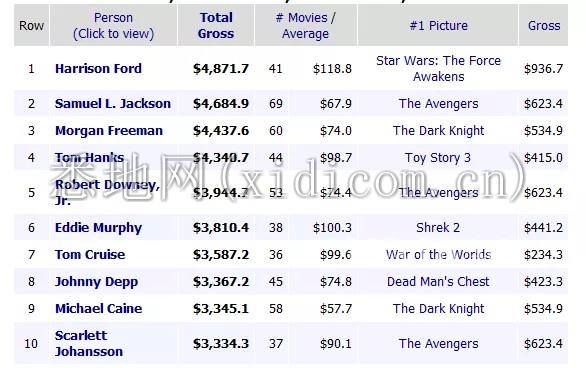The height and width of the screenshot is (368, 586).
Task: Click the Eddie Murphy name link
Action: 98,228
